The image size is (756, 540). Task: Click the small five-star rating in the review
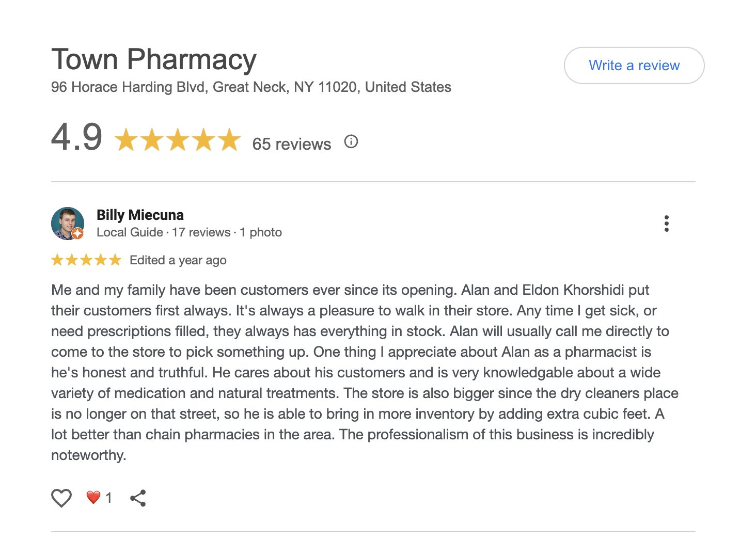click(86, 260)
